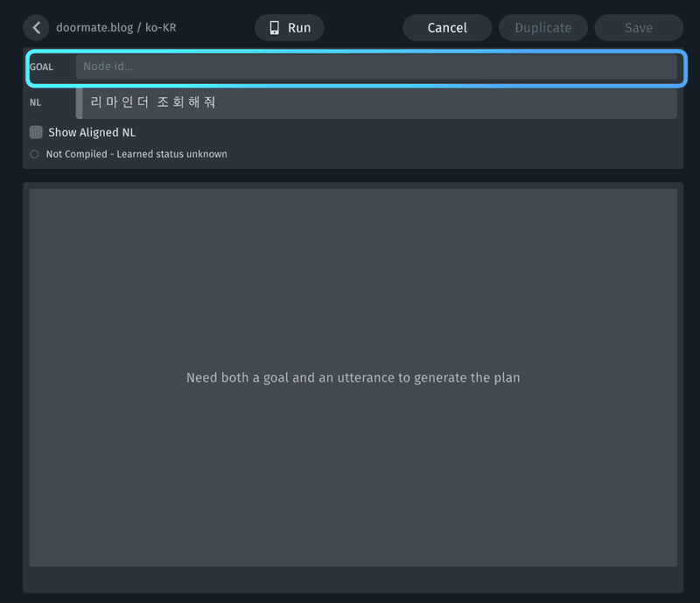
Task: Select the Learned status unknown text
Action: coord(171,154)
